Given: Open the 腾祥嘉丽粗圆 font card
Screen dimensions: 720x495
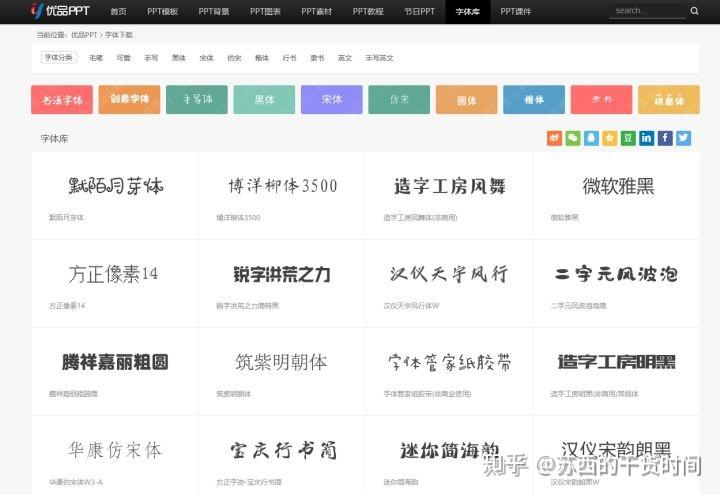Looking at the screenshot, I should coord(115,372).
